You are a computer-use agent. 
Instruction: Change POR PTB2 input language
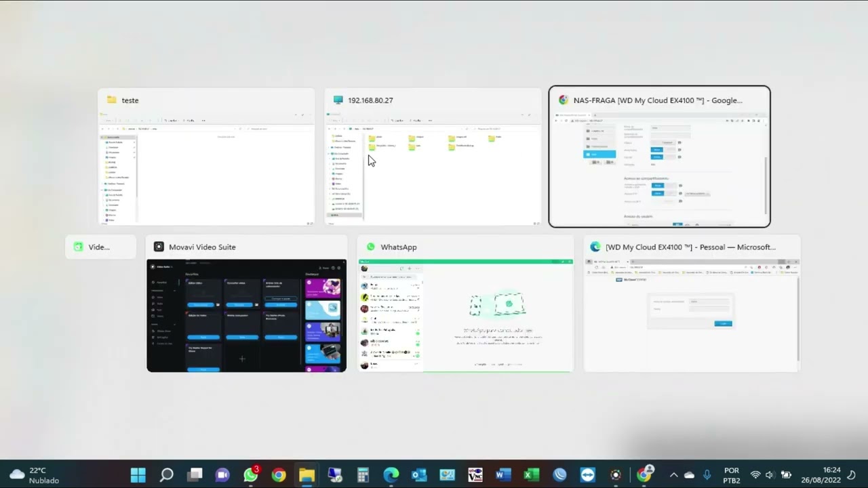tap(732, 475)
